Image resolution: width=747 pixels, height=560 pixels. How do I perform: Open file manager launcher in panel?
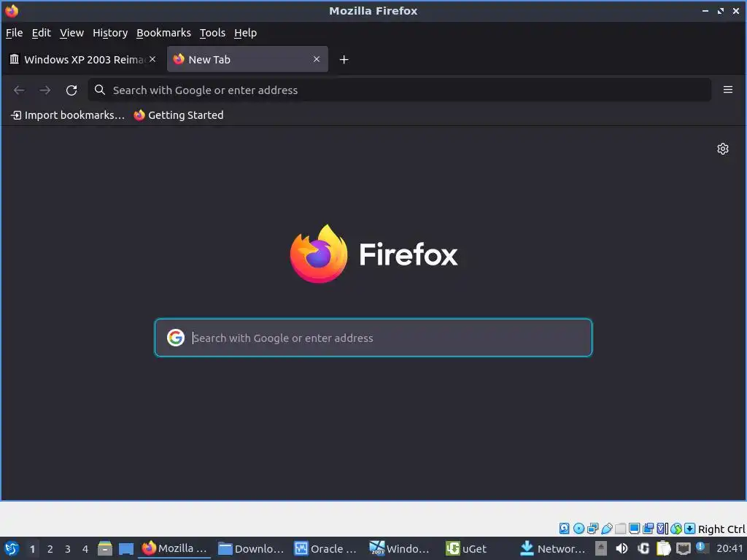[105, 548]
